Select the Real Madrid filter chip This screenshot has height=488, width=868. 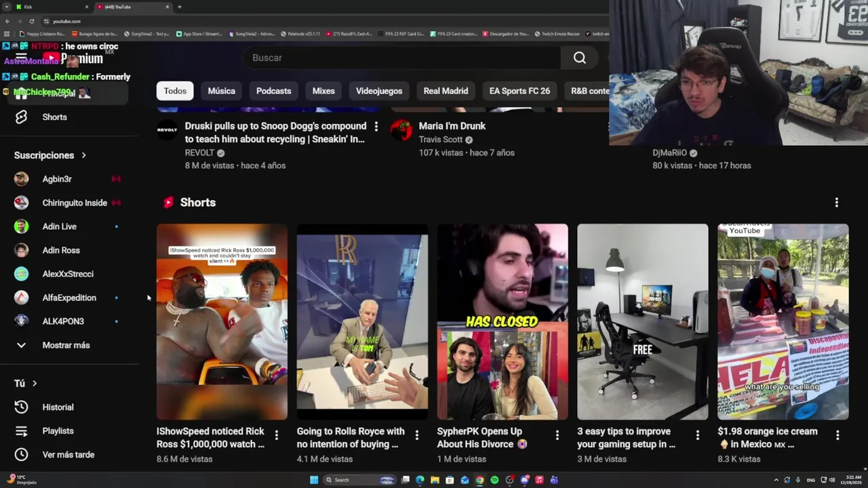point(446,91)
